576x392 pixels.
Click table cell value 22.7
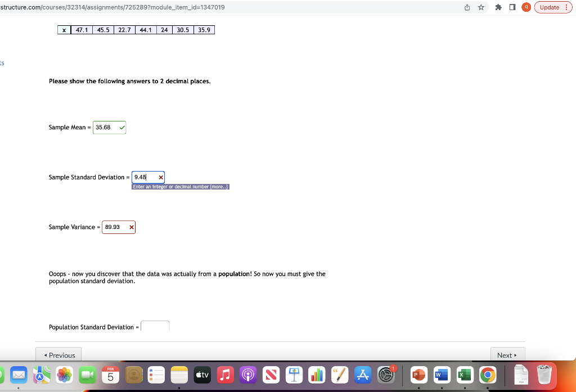point(124,30)
